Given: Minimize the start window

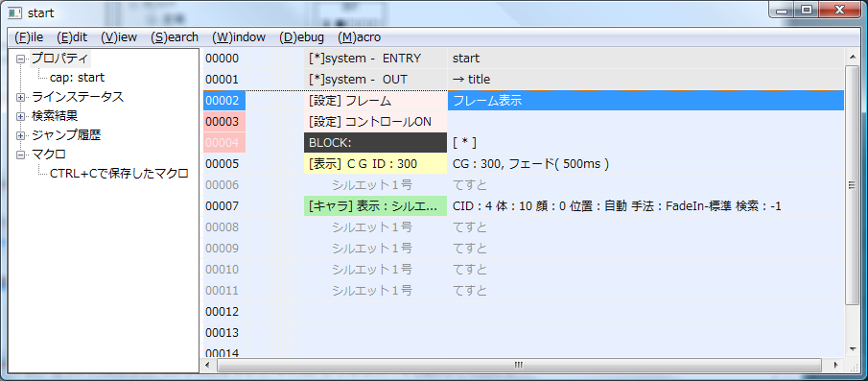Looking at the screenshot, I should (782, 10).
